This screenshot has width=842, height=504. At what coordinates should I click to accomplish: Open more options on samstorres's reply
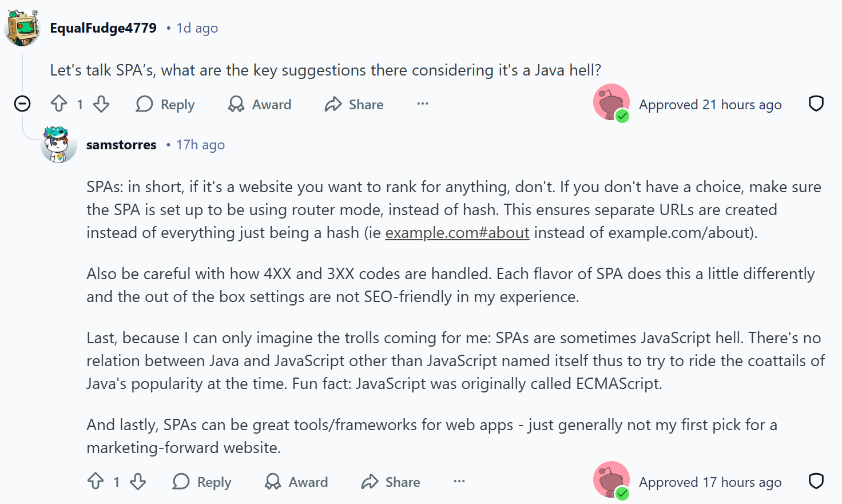(x=459, y=482)
